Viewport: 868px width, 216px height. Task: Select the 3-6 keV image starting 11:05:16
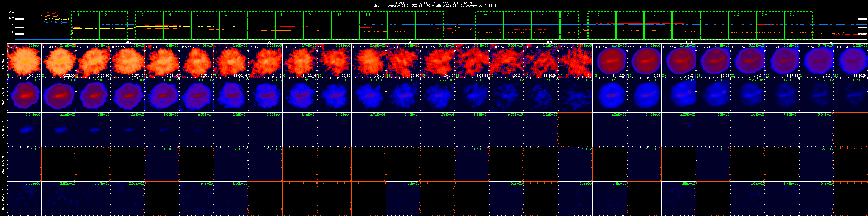click(438, 61)
